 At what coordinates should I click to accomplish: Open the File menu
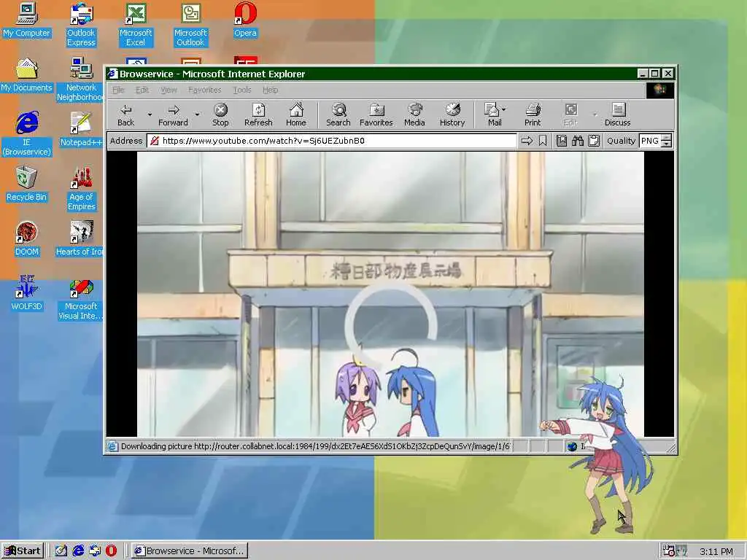[x=118, y=90]
